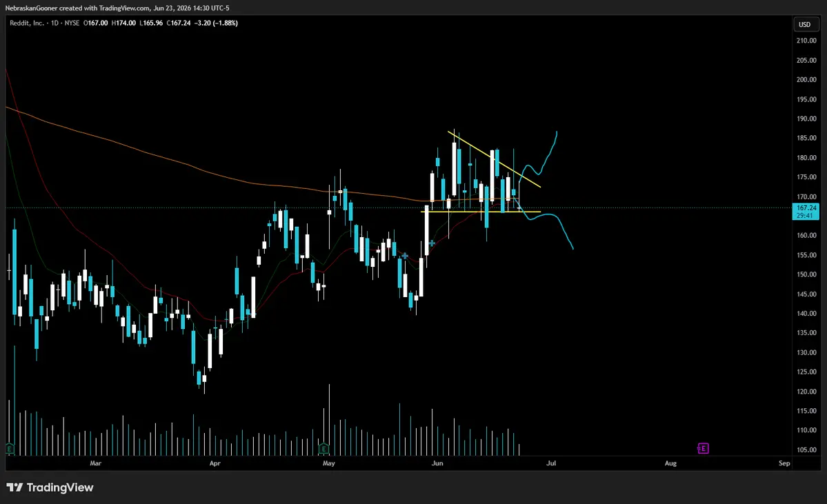Image resolution: width=827 pixels, height=504 pixels.
Task: Click the NYSE exchange label
Action: [x=72, y=23]
